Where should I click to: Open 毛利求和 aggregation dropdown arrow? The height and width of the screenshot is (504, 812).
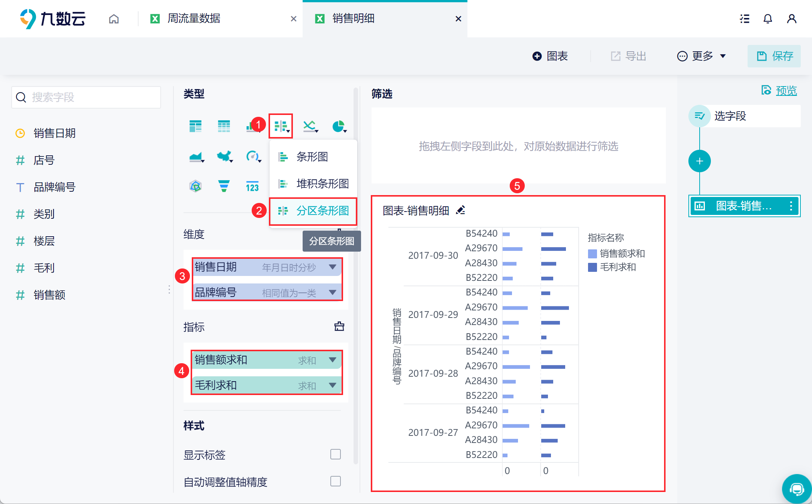click(x=332, y=385)
